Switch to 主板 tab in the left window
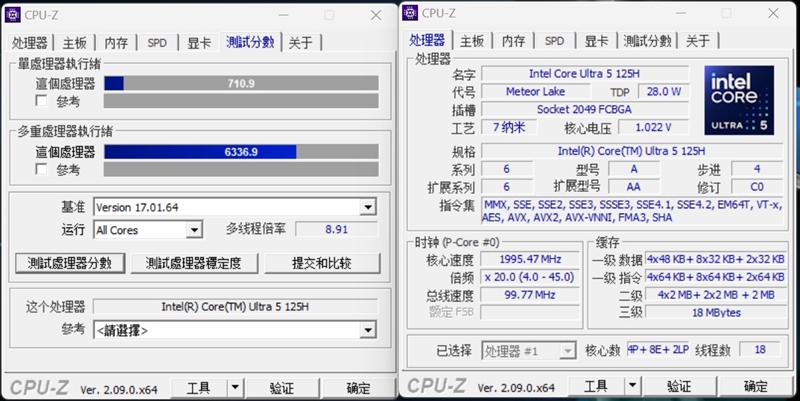Screen dimensions: 800x401 (74, 43)
